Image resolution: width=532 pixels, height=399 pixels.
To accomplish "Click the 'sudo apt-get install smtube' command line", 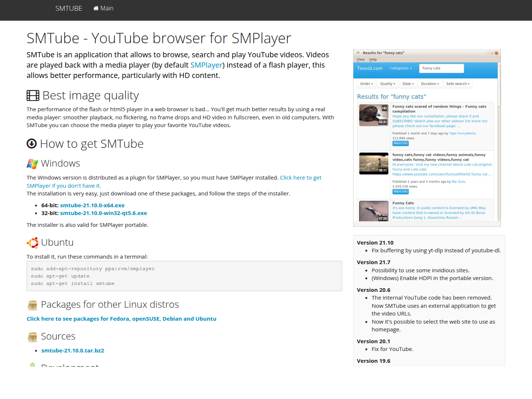I will click(73, 283).
